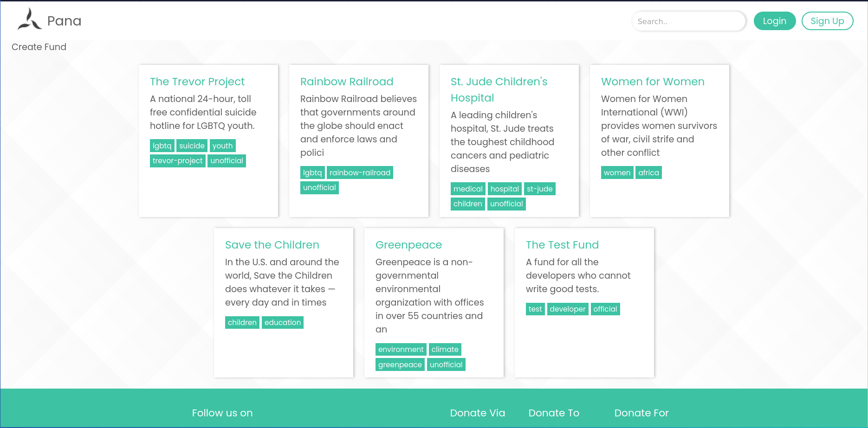Click the Pana logo icon
Image resolution: width=868 pixels, height=428 pixels.
coord(30,19)
